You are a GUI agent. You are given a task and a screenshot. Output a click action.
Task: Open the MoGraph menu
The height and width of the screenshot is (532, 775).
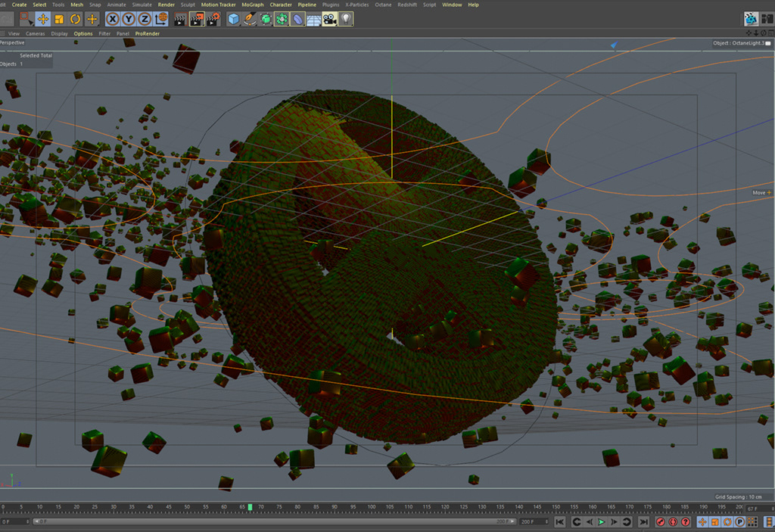tap(253, 5)
